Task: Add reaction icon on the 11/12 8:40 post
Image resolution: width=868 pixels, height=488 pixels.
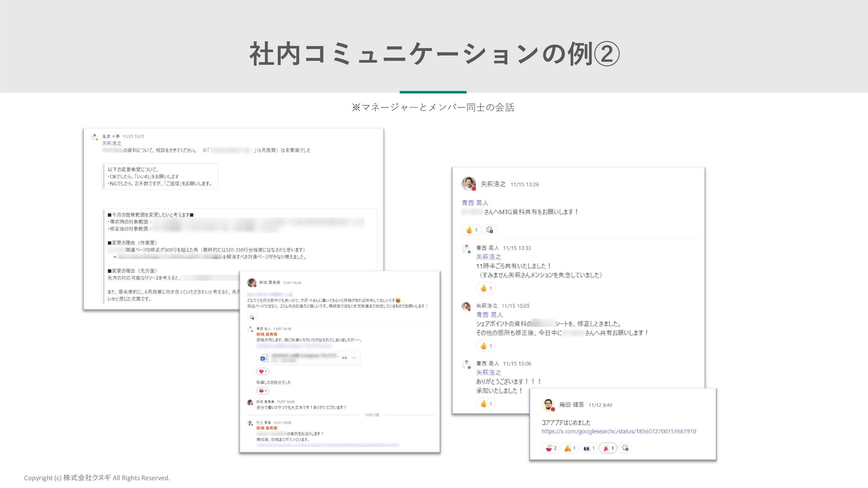Action: 625,448
